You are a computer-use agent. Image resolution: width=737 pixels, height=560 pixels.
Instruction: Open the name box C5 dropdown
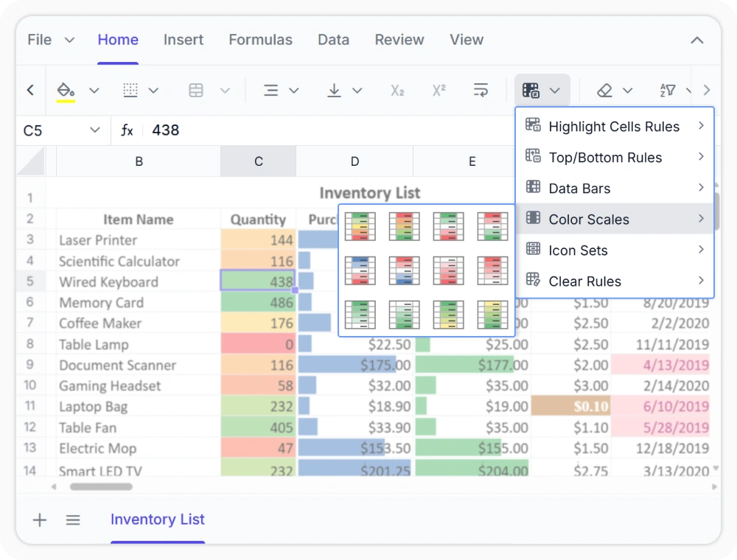[x=95, y=130]
